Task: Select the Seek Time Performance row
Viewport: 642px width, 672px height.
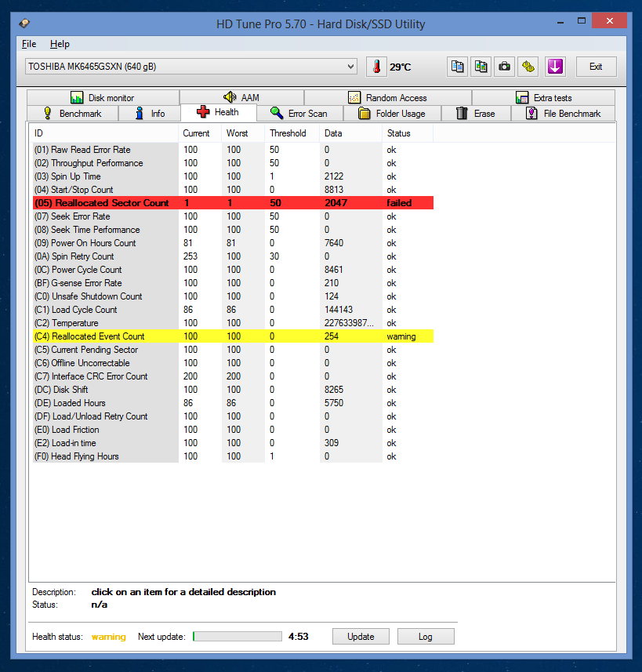Action: coord(233,230)
